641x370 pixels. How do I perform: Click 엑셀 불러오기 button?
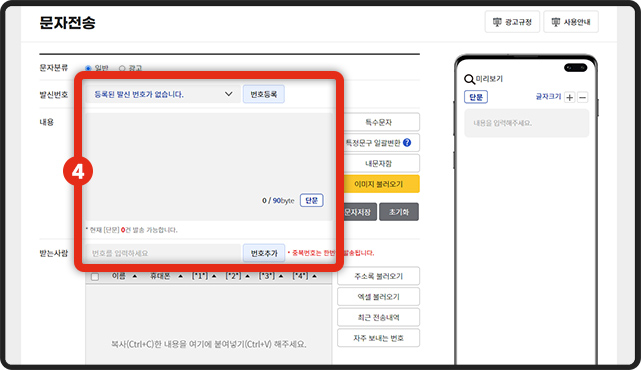(378, 297)
